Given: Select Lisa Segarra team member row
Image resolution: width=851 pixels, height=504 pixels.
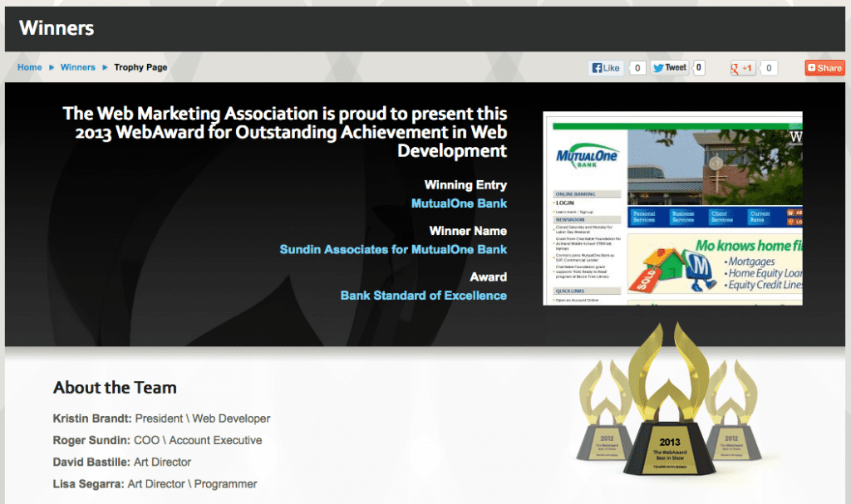Looking at the screenshot, I should click(x=155, y=484).
